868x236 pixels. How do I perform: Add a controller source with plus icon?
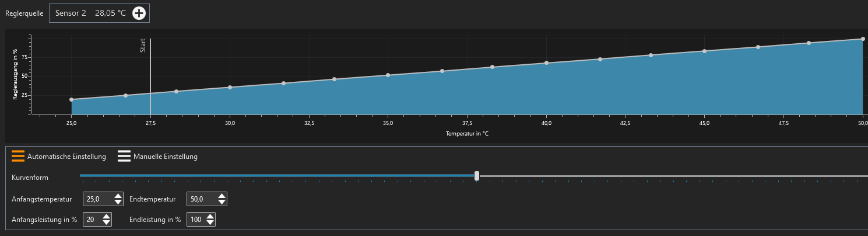[139, 13]
